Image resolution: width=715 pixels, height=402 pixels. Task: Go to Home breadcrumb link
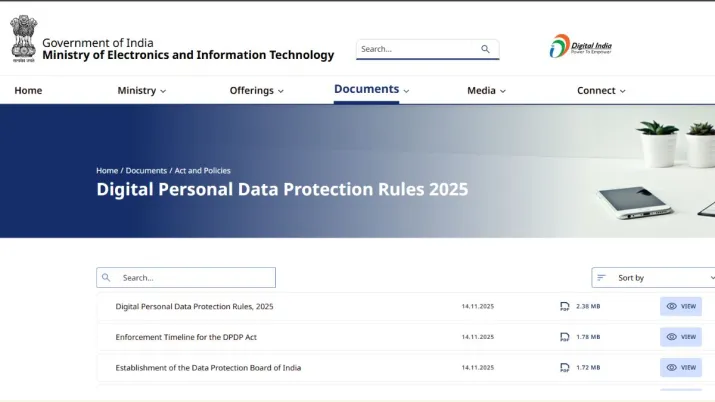(x=107, y=171)
